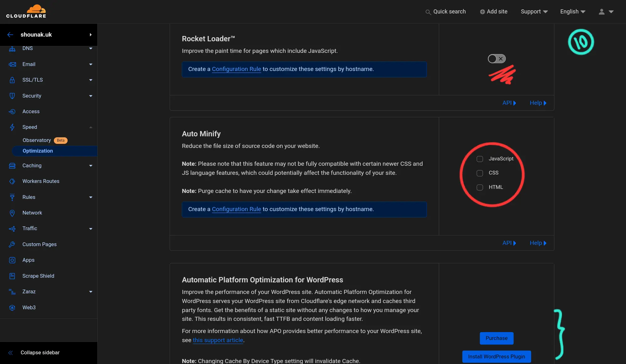Click the Add site plus icon
The image size is (626, 364).
[x=482, y=12]
